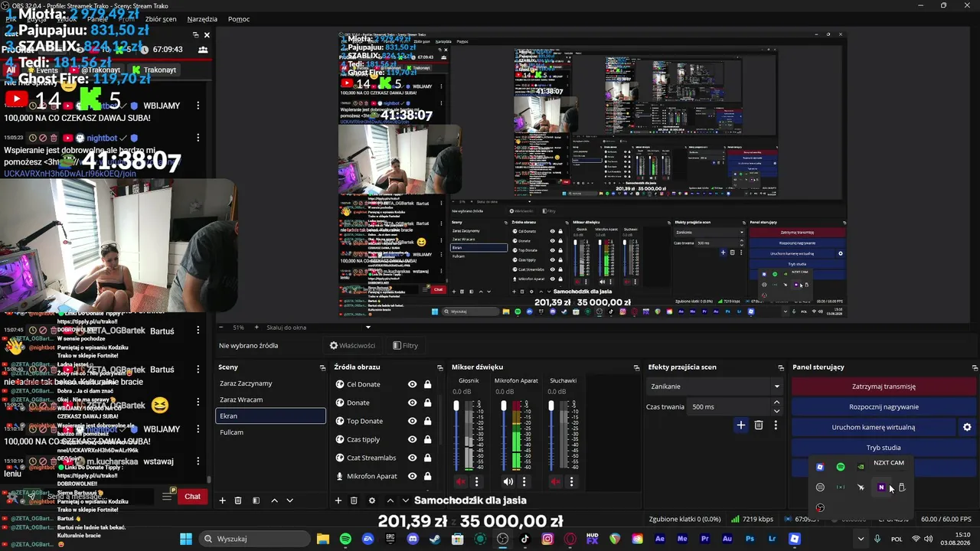Undock the Sceny panel

point(322,367)
